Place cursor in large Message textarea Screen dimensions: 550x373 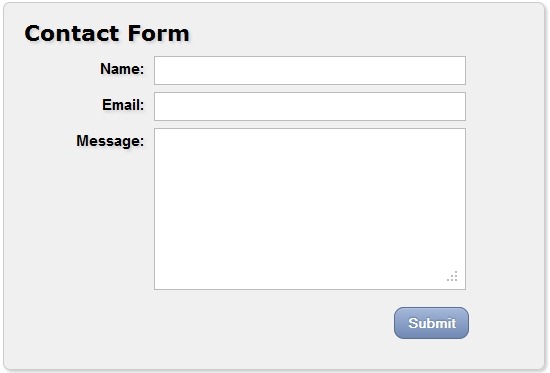point(310,209)
